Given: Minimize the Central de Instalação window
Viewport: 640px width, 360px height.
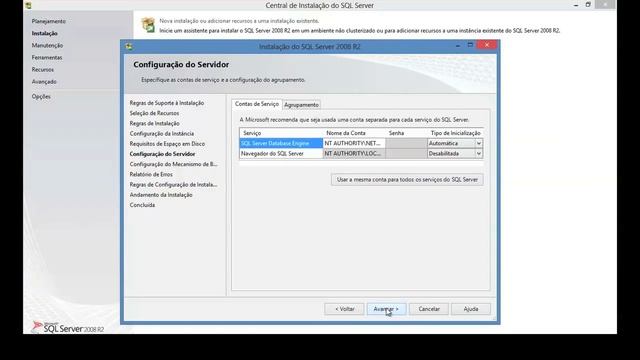Looking at the screenshot, I should coord(576,5).
